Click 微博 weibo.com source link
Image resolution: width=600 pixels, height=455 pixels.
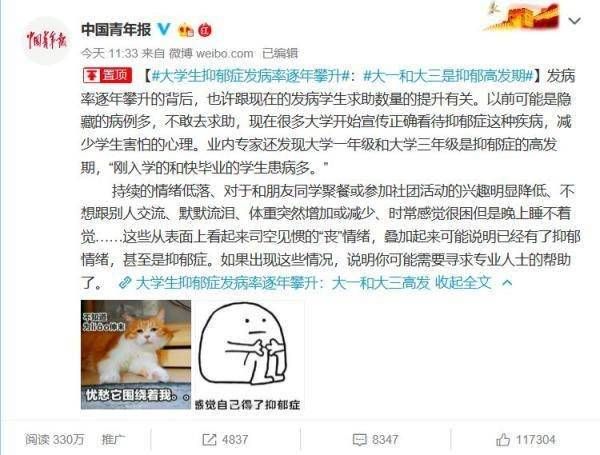point(211,53)
